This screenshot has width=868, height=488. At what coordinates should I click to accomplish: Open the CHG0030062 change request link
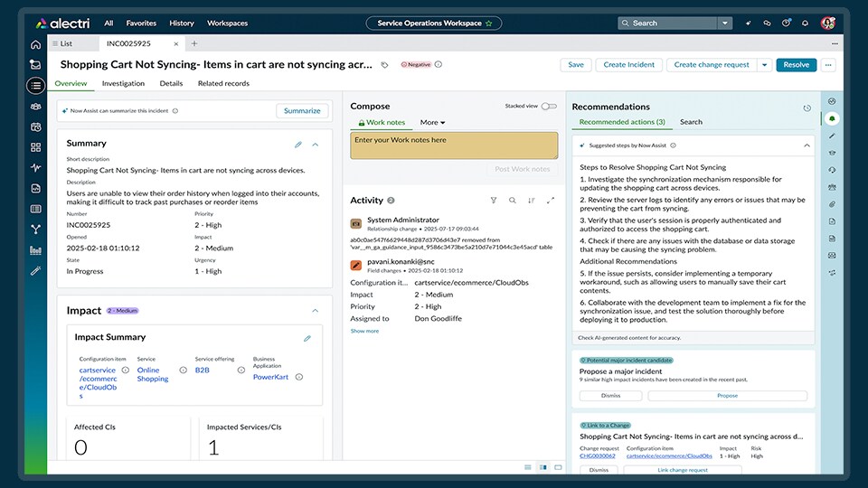[598, 455]
